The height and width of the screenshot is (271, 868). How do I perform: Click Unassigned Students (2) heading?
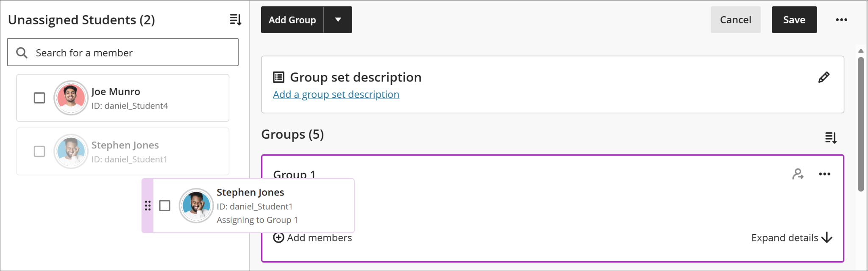(x=81, y=20)
